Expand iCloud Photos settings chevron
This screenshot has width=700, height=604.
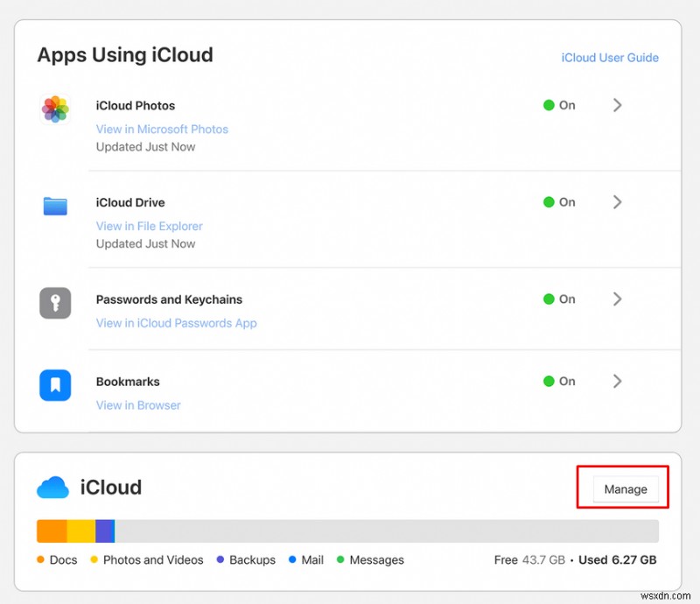click(617, 105)
